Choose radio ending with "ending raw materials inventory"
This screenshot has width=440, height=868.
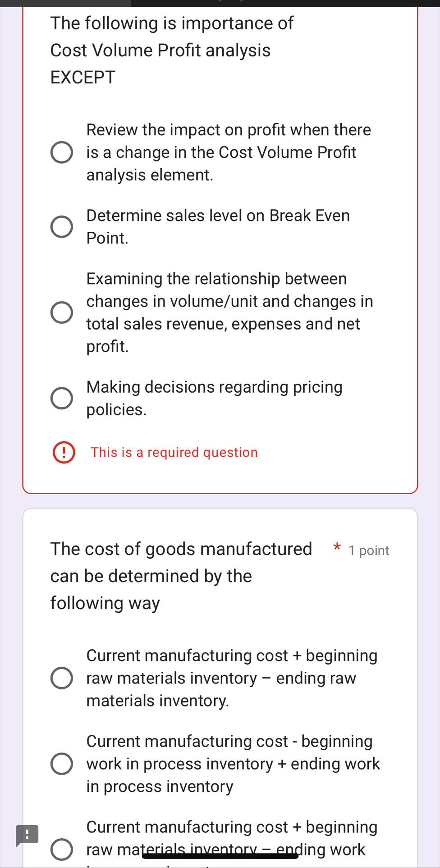(x=61, y=678)
